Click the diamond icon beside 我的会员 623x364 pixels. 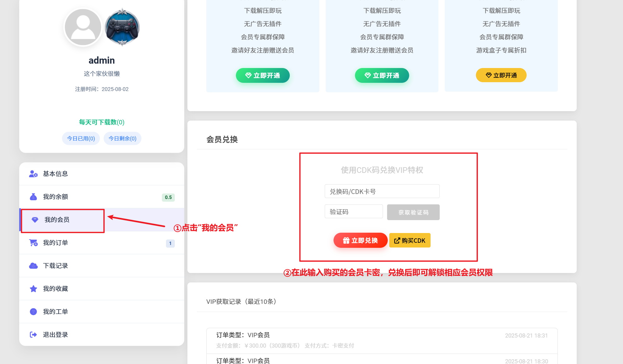click(35, 220)
